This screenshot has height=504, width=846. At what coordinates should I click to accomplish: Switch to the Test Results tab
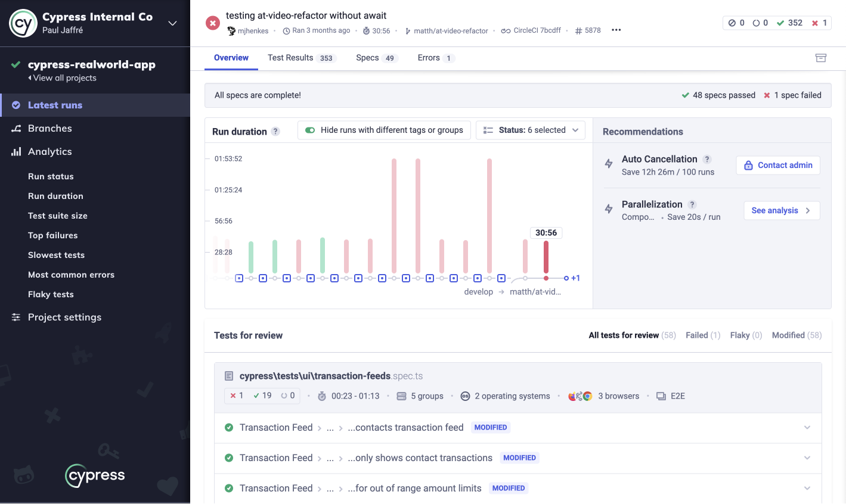[x=302, y=58]
